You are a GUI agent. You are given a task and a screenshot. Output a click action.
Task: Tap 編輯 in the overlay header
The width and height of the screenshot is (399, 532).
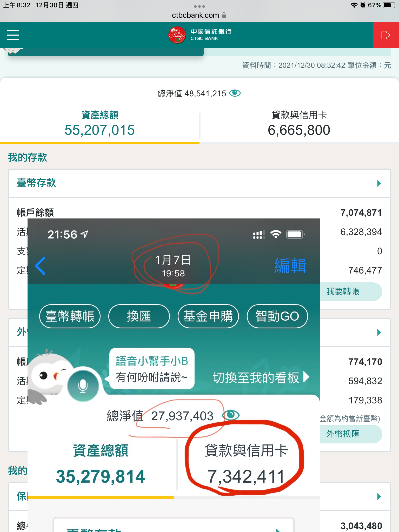click(x=290, y=266)
